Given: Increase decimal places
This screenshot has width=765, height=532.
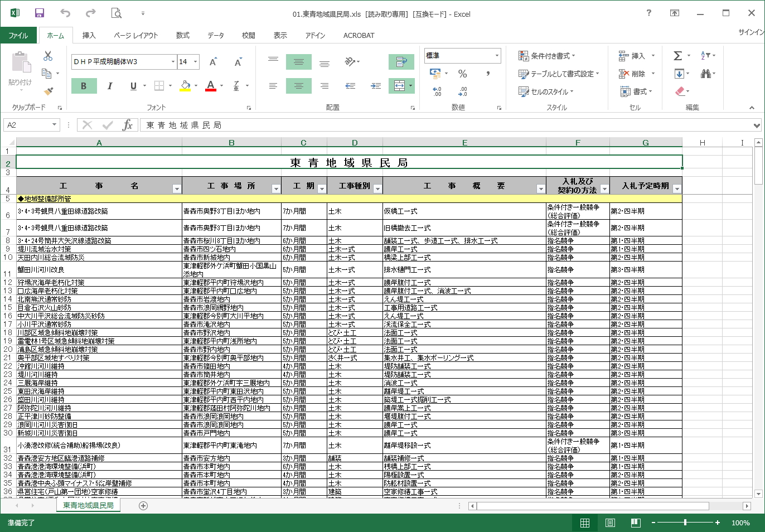Looking at the screenshot, I should [437, 91].
